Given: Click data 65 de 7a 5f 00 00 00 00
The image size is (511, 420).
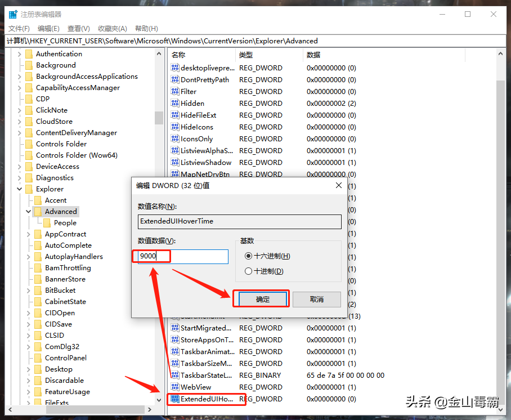Looking at the screenshot, I should [x=346, y=376].
